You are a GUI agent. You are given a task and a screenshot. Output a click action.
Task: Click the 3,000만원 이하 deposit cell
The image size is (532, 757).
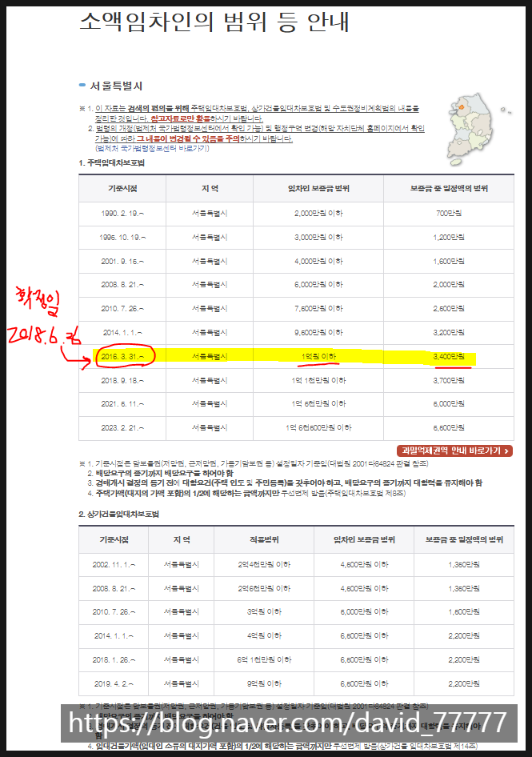[x=318, y=238]
